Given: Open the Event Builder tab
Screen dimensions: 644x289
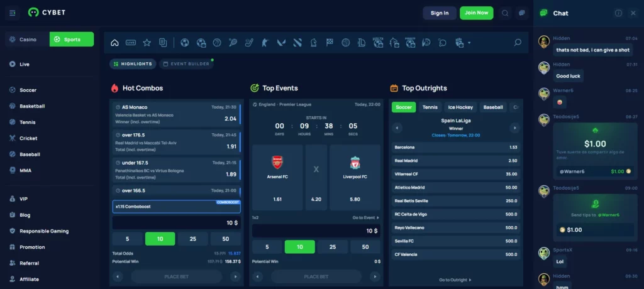Looking at the screenshot, I should click(186, 64).
